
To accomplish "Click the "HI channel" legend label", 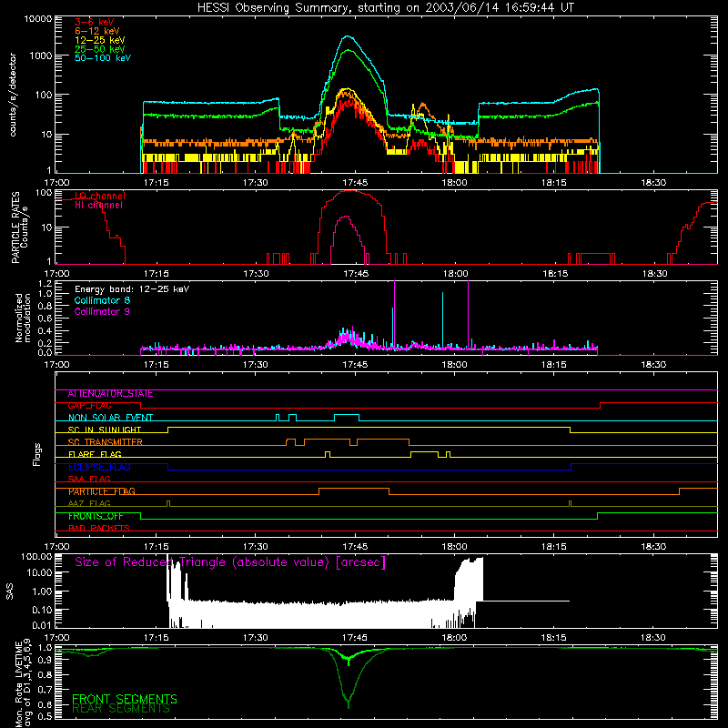I will point(98,206).
